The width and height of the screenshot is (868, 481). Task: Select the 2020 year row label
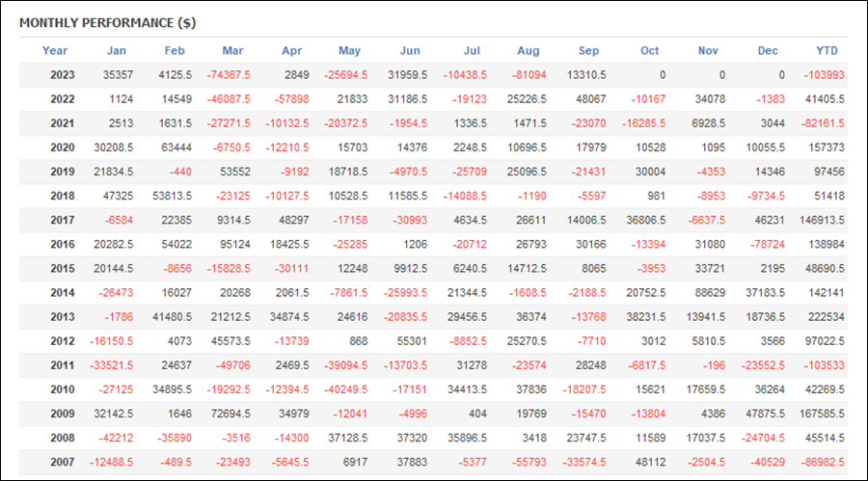coord(63,147)
